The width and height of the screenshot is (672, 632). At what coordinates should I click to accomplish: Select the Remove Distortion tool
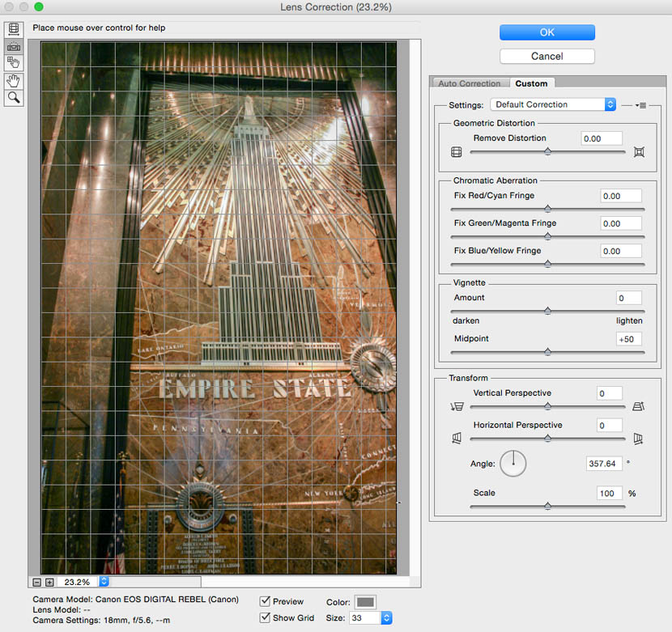pyautogui.click(x=14, y=29)
